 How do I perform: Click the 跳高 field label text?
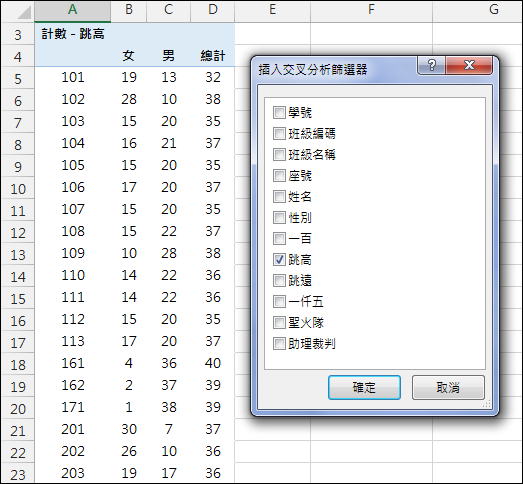pyautogui.click(x=300, y=260)
